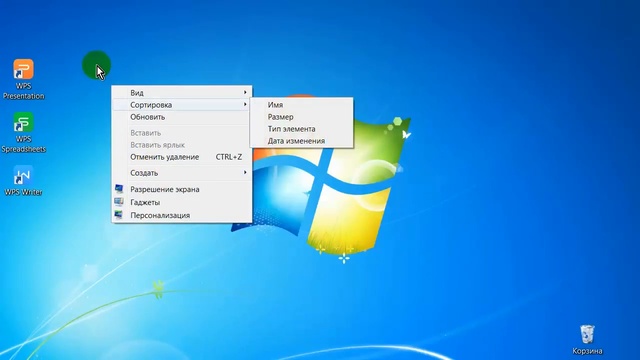Choose Гаджеты from the context menu
The image size is (640, 360).
(182, 202)
